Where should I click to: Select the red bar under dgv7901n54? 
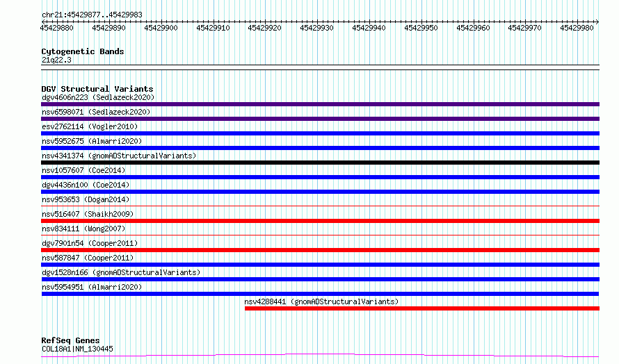coord(320,250)
